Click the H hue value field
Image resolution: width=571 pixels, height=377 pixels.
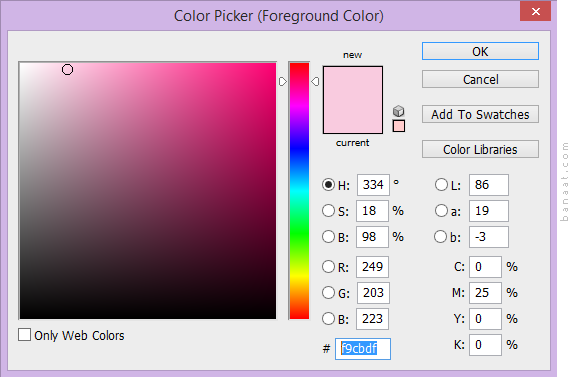click(373, 185)
